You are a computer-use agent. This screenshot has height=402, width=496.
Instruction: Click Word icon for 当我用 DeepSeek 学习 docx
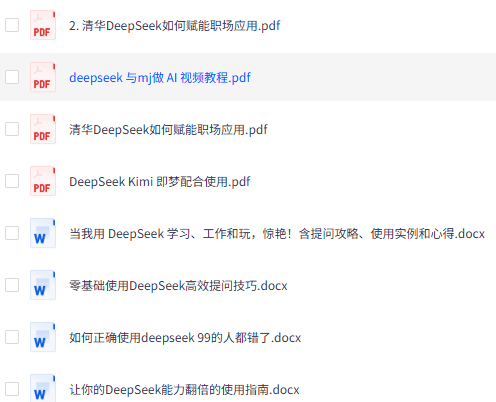[43, 233]
